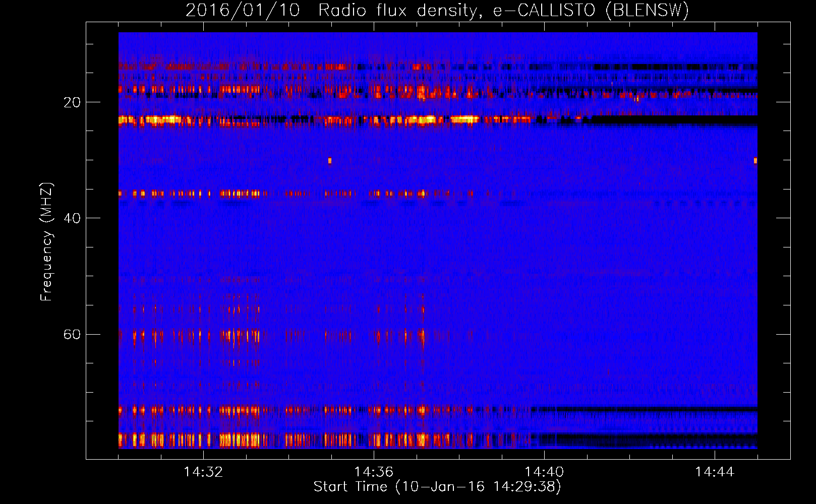Click the 40 frequency tick label
Image resolution: width=816 pixels, height=504 pixels.
(x=72, y=218)
